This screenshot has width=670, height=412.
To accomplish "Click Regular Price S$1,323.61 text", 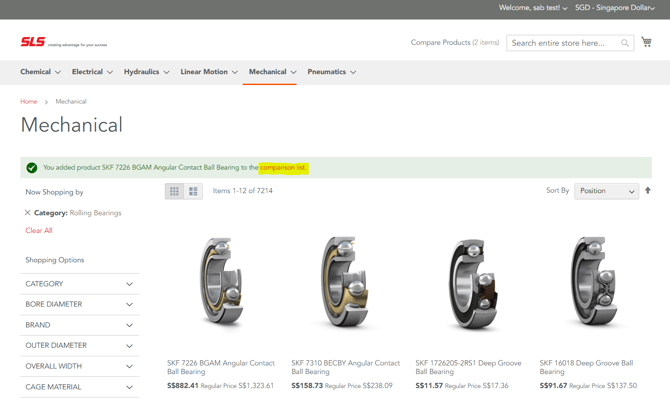I will pos(237,386).
